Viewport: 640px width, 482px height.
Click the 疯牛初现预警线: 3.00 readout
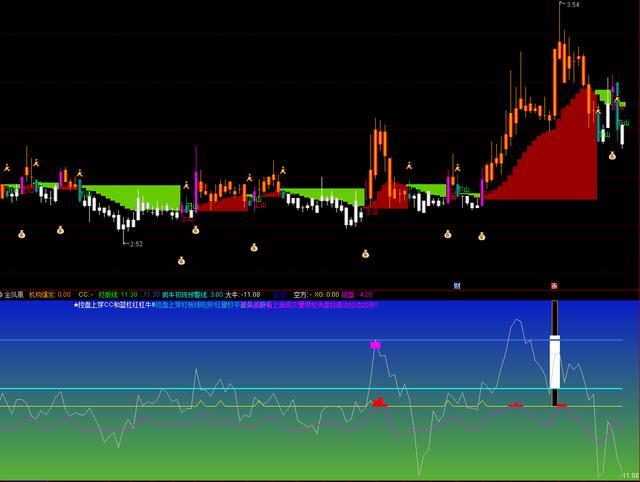[x=192, y=294]
